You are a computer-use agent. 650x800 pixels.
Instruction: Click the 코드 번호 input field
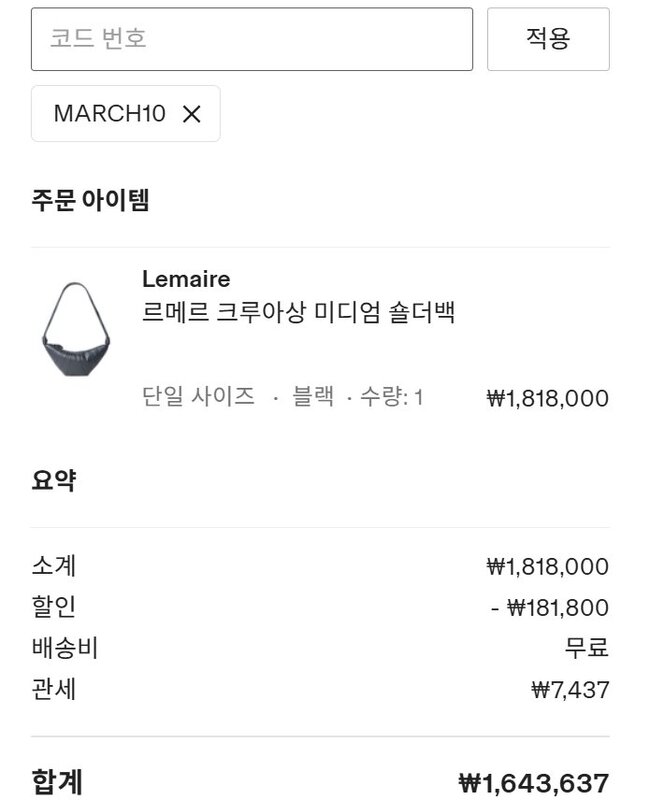[251, 39]
